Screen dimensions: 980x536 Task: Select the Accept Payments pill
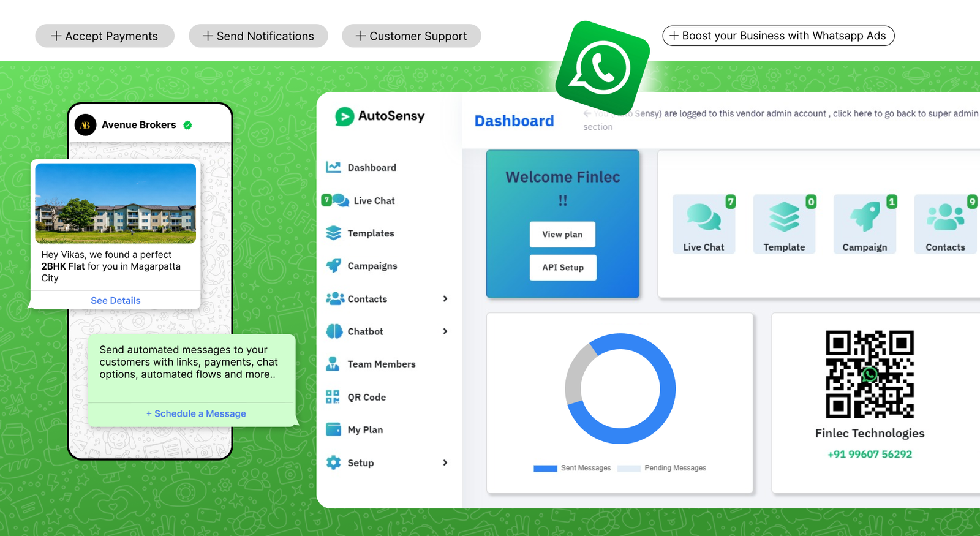coord(105,36)
